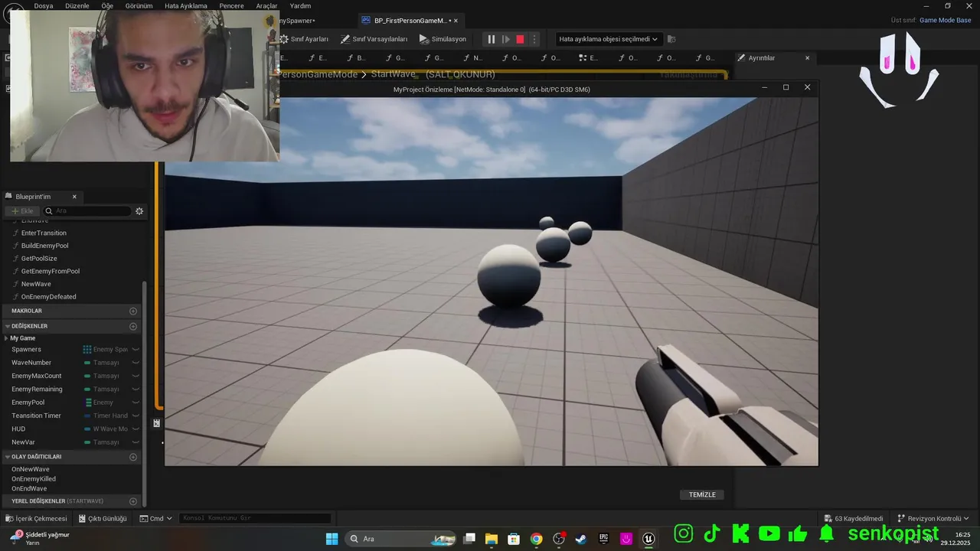
Task: Add a new macro in MAKROLAR
Action: click(133, 311)
